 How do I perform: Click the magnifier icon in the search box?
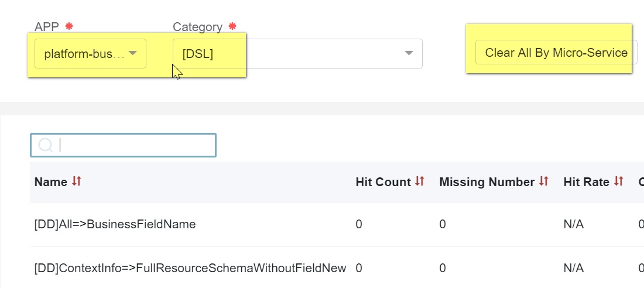click(45, 145)
